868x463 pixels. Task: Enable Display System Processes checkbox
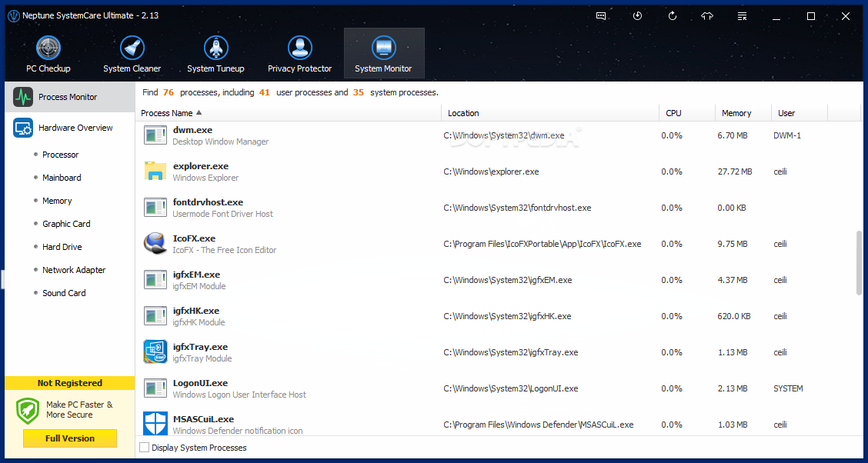144,447
